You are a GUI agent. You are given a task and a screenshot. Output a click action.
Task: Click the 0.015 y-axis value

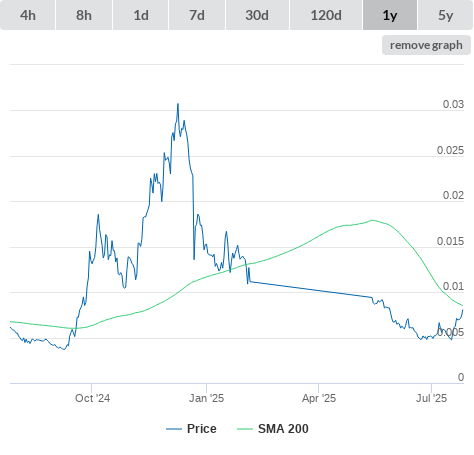click(450, 241)
